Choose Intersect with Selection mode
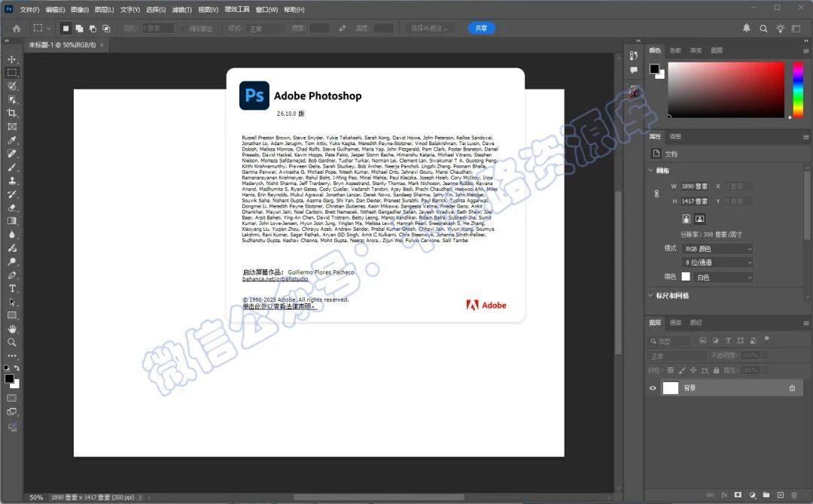The width and height of the screenshot is (813, 504). pyautogui.click(x=106, y=29)
